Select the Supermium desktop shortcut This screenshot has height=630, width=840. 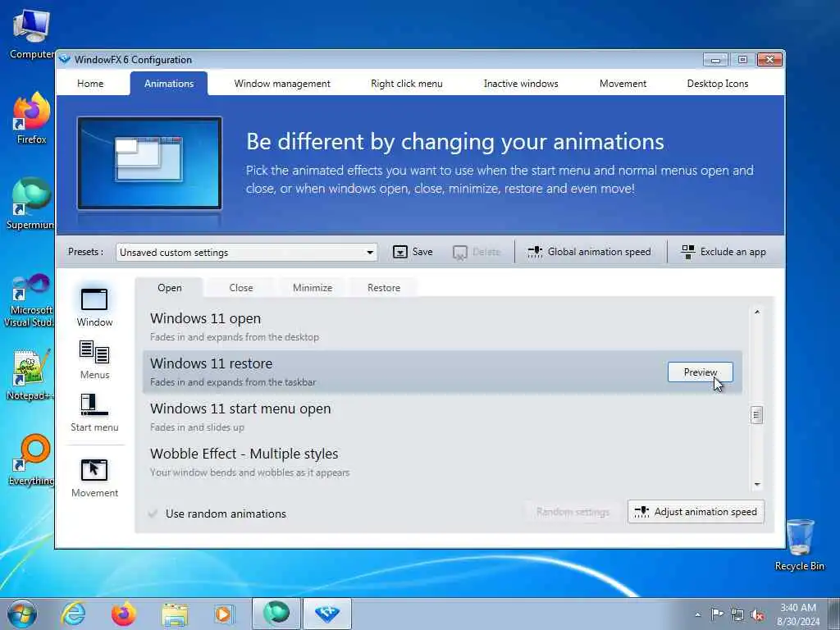[x=30, y=203]
